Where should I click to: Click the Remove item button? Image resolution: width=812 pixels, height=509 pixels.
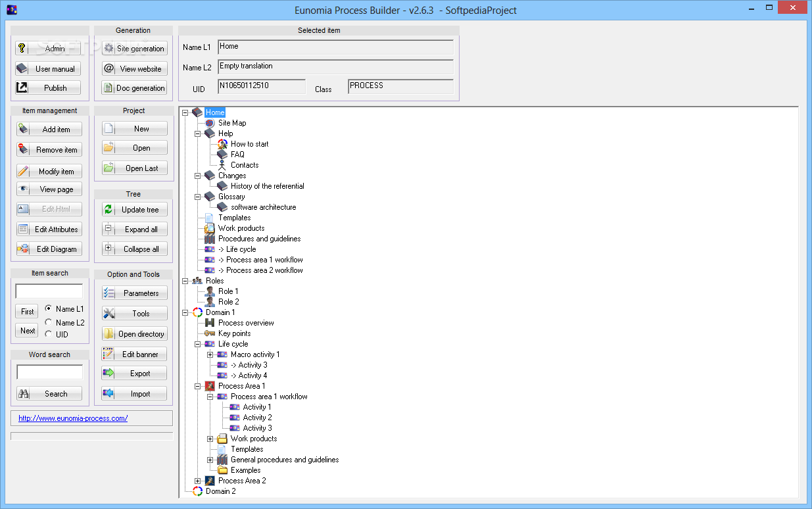(49, 149)
